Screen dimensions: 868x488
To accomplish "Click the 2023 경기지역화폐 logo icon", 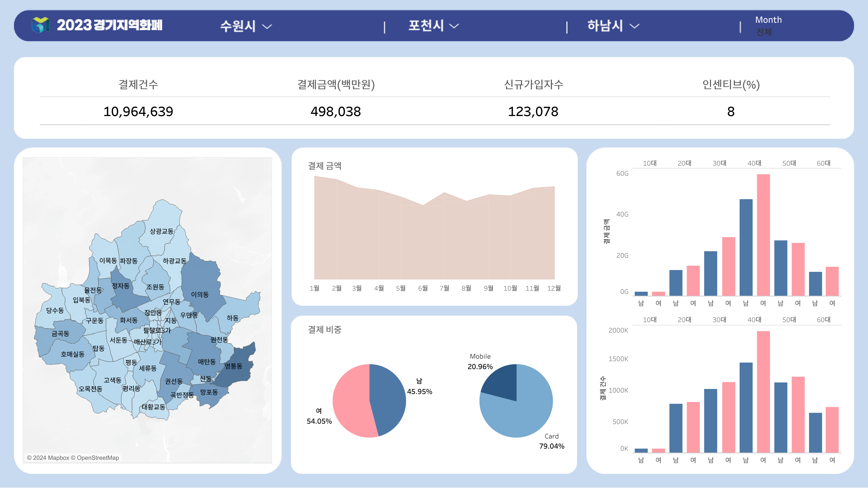I will [41, 25].
